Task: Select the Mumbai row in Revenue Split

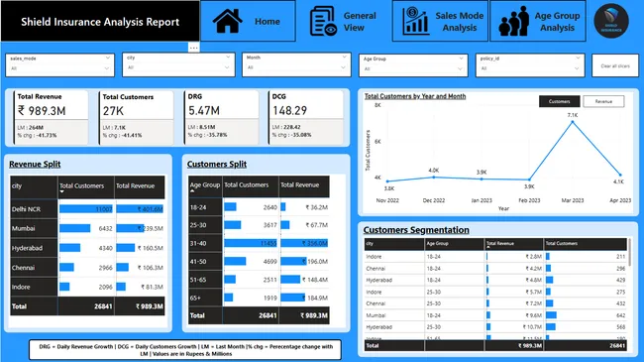Action: 87,228
